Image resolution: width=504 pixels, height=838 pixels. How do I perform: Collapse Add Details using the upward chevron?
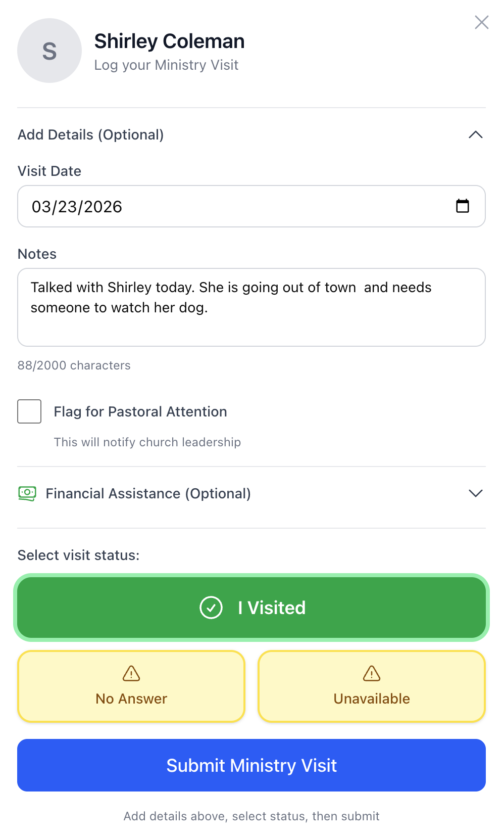tap(475, 135)
